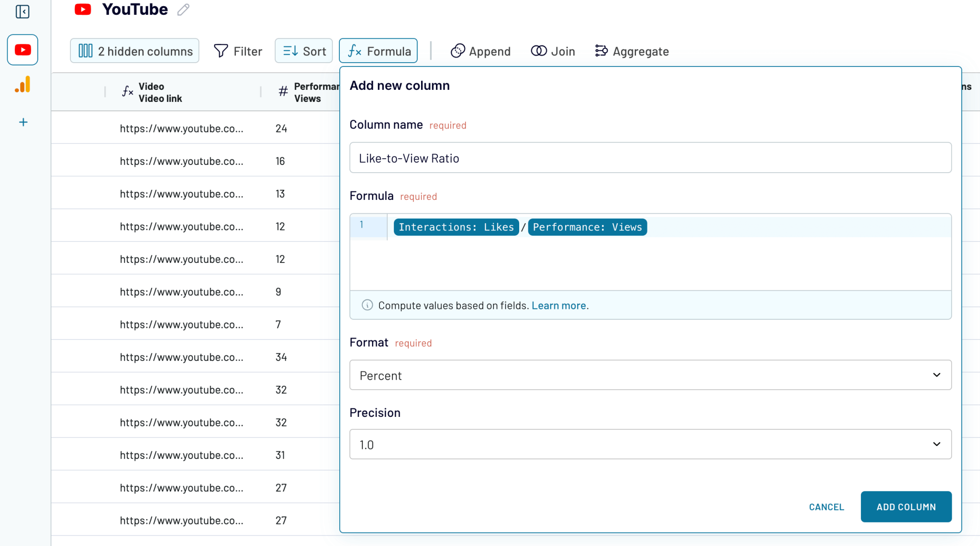Viewport: 980px width, 546px height.
Task: Click the Add Column button
Action: pyautogui.click(x=906, y=507)
